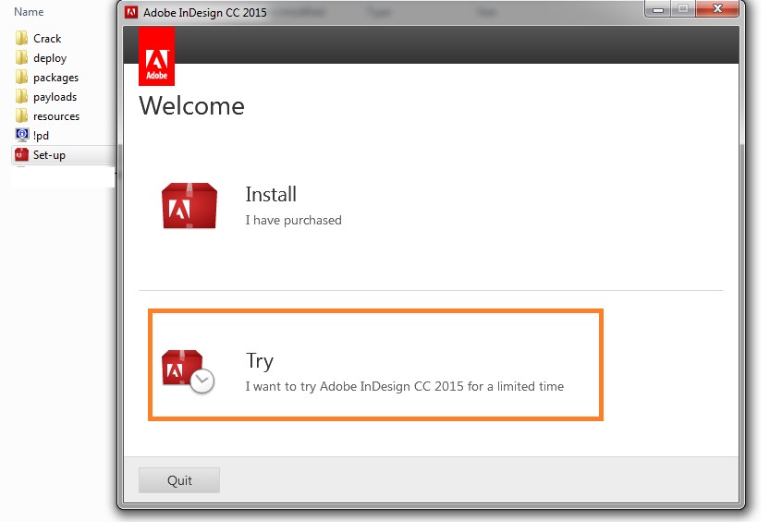The image size is (770, 532).
Task: Choose the Try option heading
Action: [x=259, y=361]
